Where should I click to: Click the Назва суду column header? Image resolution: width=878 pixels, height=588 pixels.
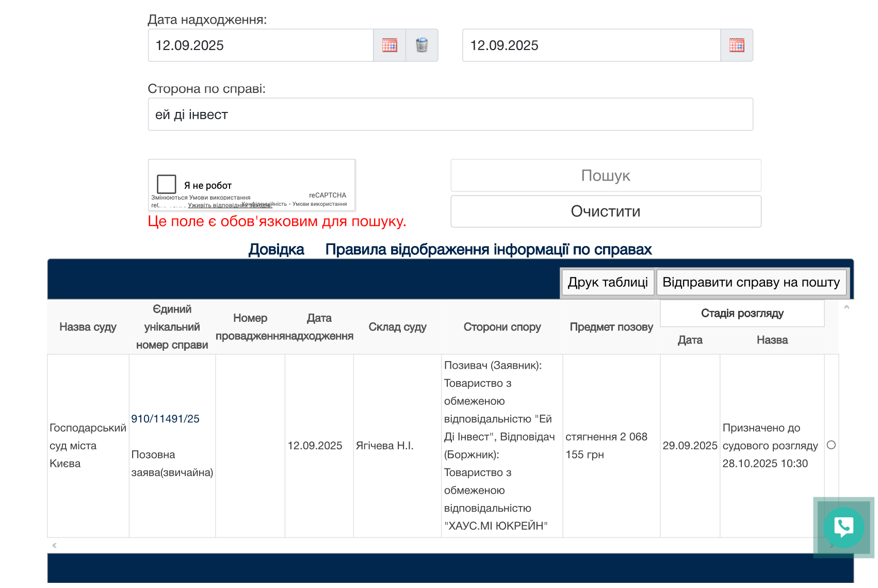[x=88, y=327]
